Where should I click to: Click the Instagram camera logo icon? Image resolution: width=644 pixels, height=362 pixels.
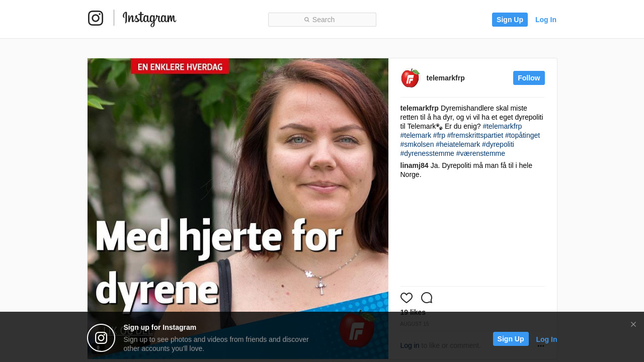coord(96,18)
